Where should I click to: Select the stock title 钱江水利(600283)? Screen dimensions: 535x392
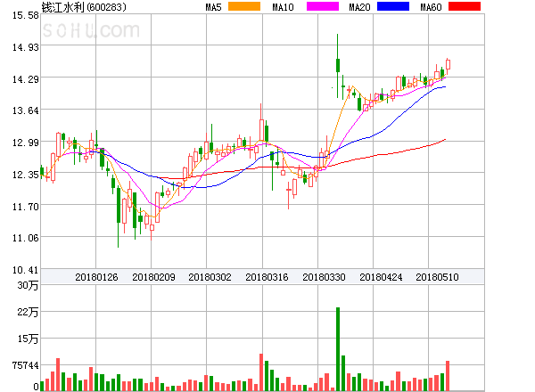[84, 7]
